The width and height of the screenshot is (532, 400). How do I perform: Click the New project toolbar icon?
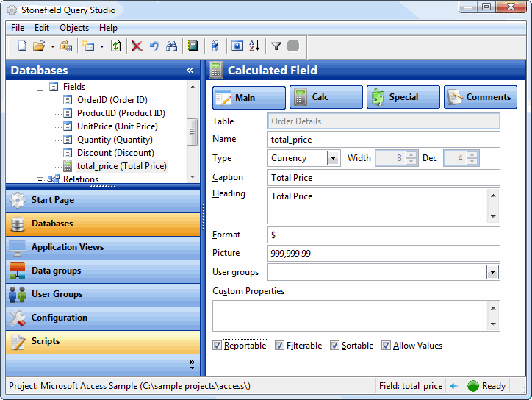pos(22,46)
